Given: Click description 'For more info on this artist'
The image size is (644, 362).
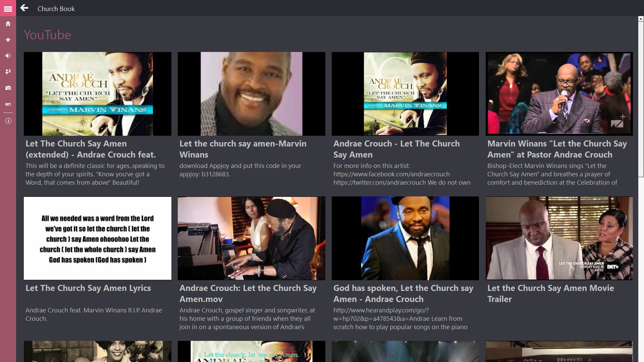Looking at the screenshot, I should point(402,174).
